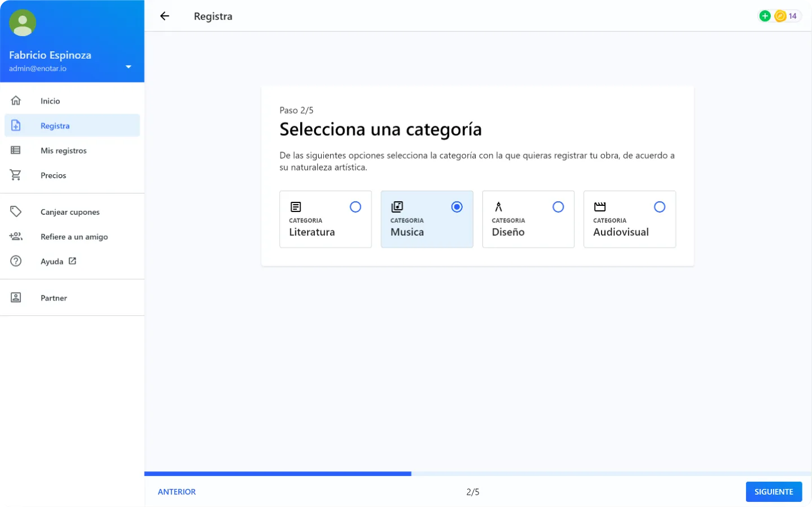The height and width of the screenshot is (507, 812).
Task: Click the blue progress bar at the bottom
Action: point(276,473)
